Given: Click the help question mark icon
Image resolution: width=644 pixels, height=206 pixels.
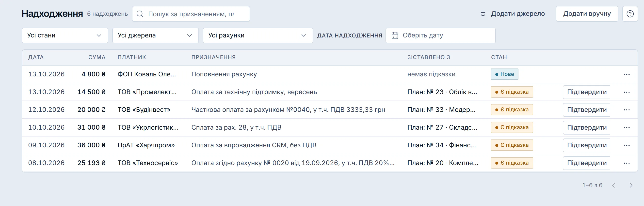Looking at the screenshot, I should (630, 14).
